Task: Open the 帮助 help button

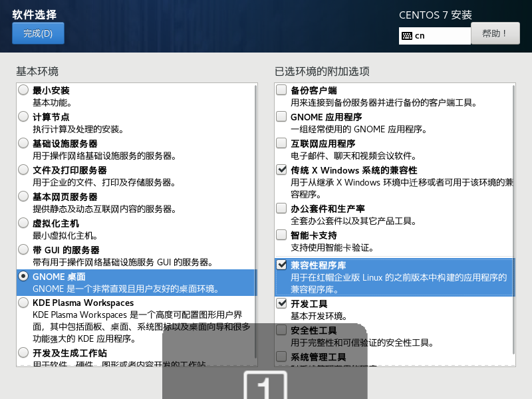Action: (x=495, y=33)
